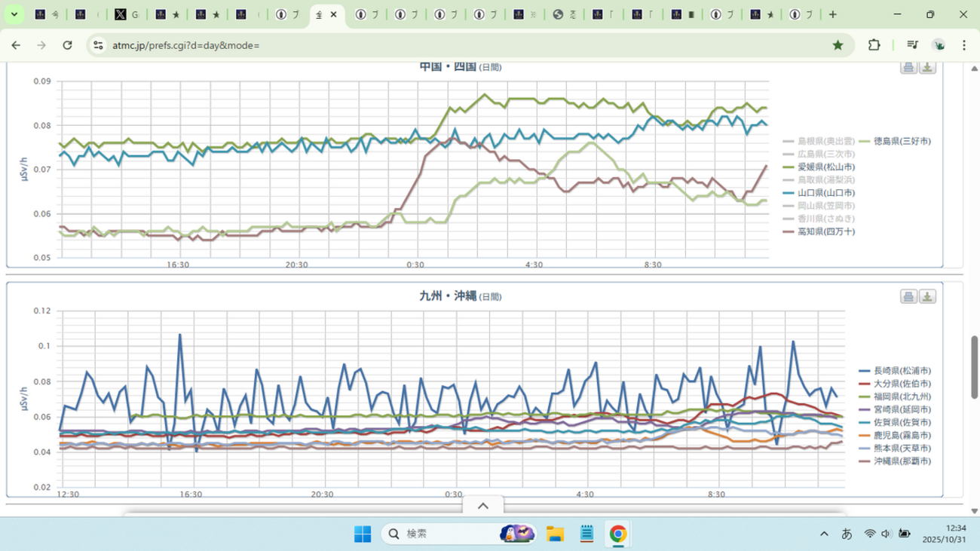Viewport: 980px width, 551px height.
Task: Open the media controls icon in toolbar
Action: [x=912, y=45]
